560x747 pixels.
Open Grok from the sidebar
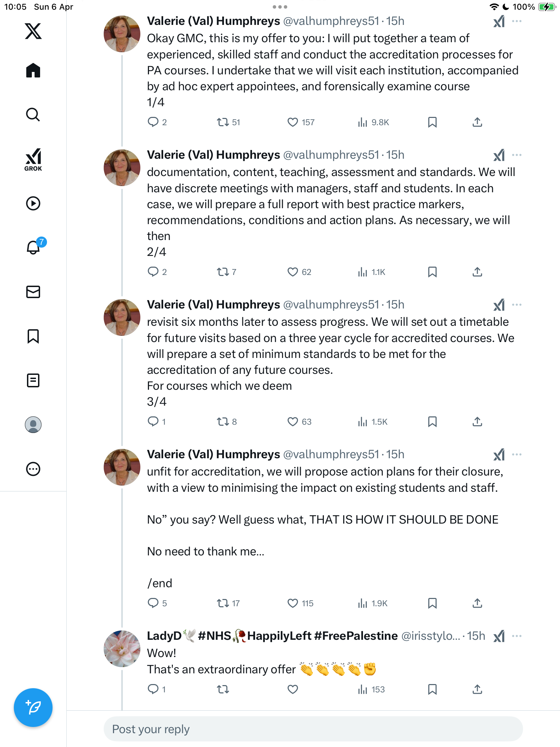tap(33, 159)
